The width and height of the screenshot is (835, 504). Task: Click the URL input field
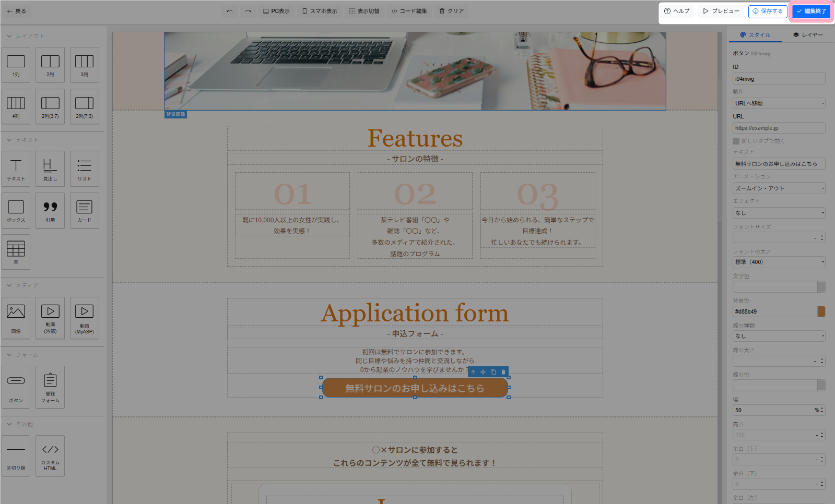point(778,128)
